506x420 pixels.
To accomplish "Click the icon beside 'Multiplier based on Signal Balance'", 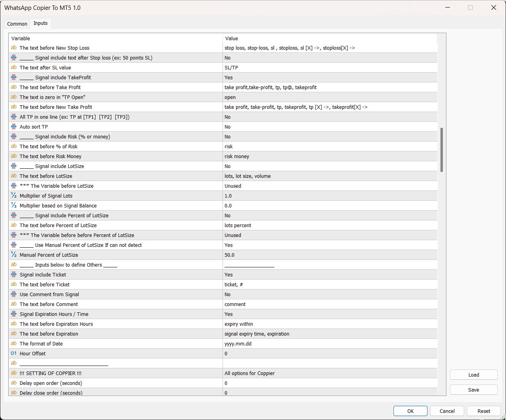I will click(x=14, y=205).
